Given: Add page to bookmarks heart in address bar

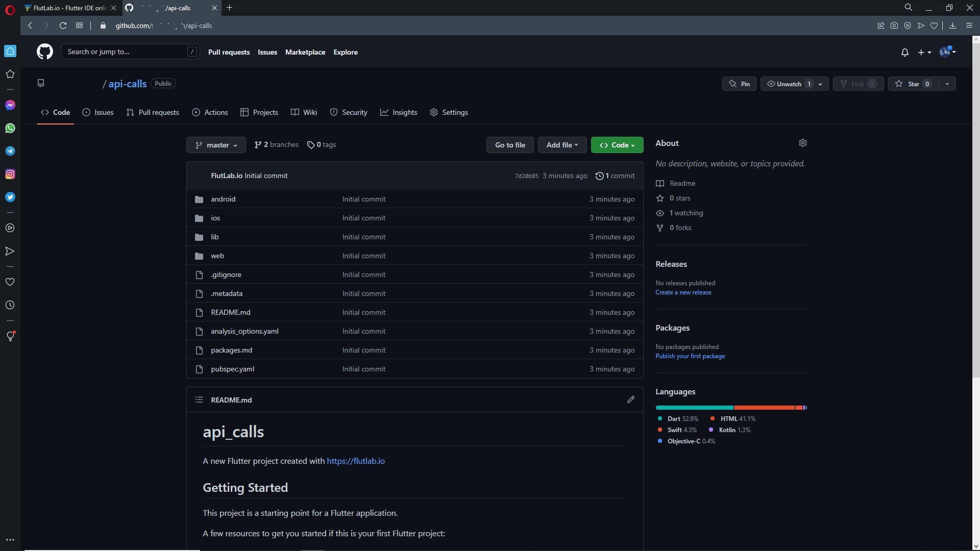Looking at the screenshot, I should pyautogui.click(x=934, y=26).
